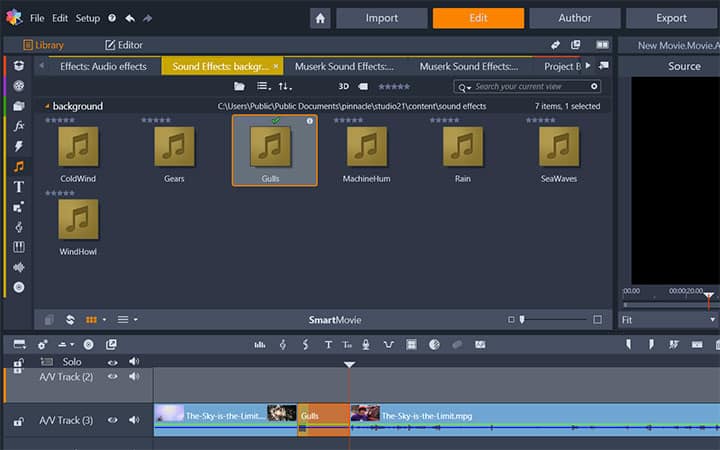The width and height of the screenshot is (720, 450).
Task: Click the info icon on Gulls thumbnail
Action: click(x=310, y=121)
